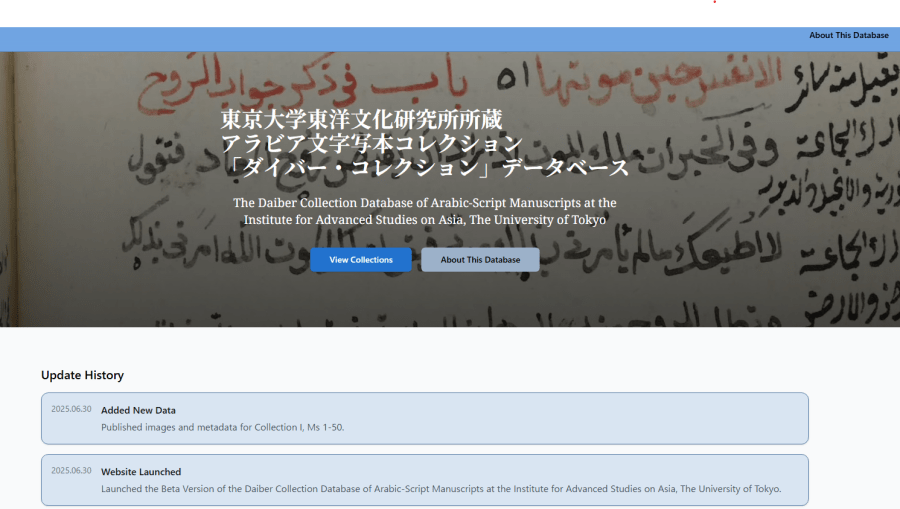This screenshot has height=509, width=900.
Task: Click the Update History heading
Action: point(83,375)
